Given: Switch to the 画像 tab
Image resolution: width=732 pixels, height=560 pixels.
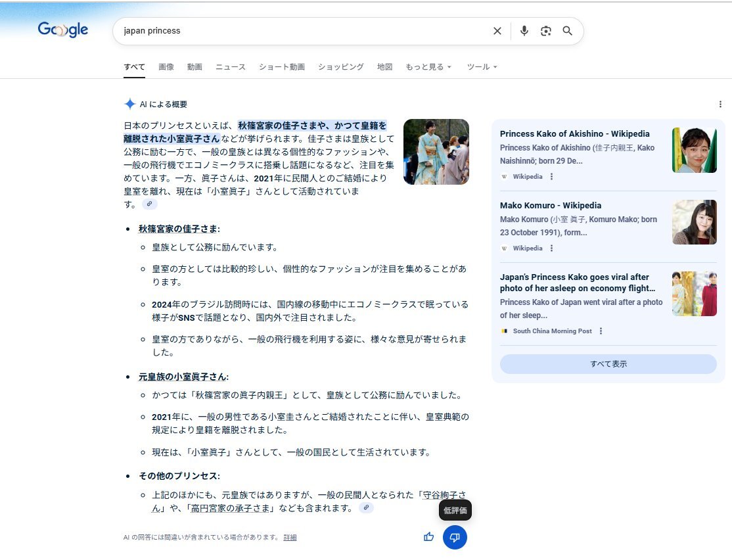Looking at the screenshot, I should coord(166,67).
